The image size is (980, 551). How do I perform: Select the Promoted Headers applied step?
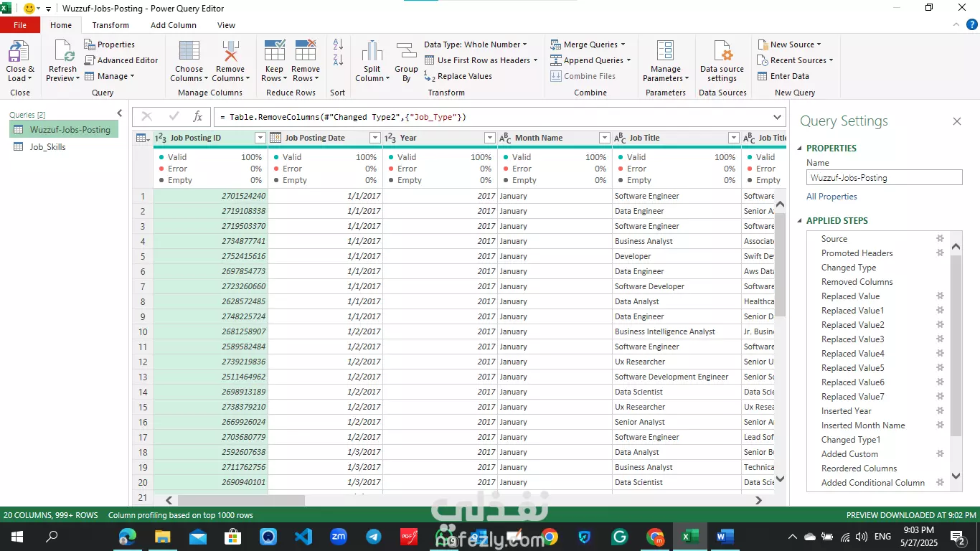(x=857, y=253)
